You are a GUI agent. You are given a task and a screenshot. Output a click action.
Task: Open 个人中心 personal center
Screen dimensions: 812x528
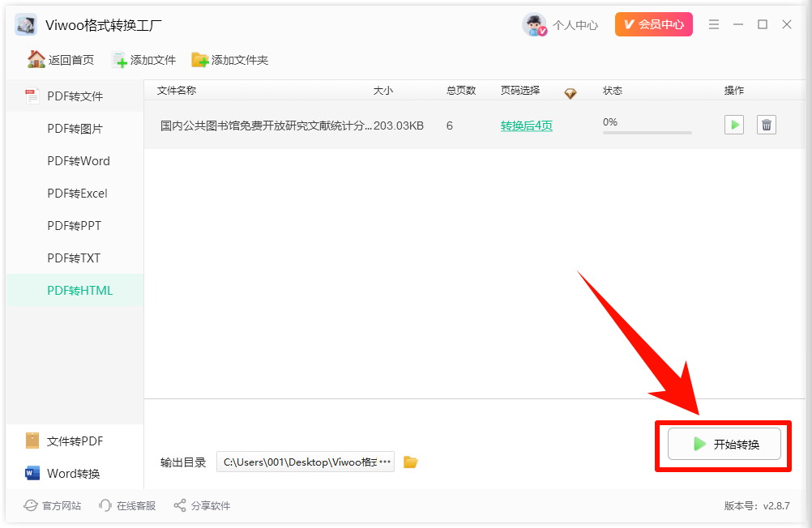coord(575,25)
